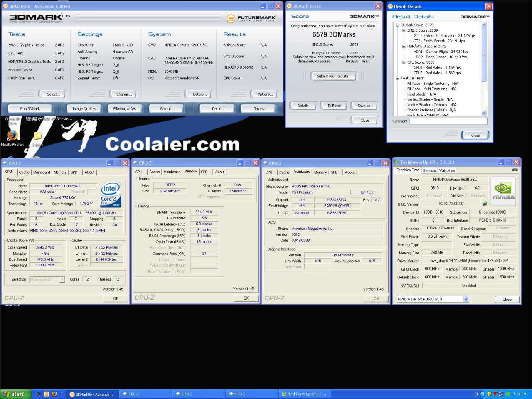Open the Processor #1 selection dropdown
Viewport: 532px width, 399px height.
(x=62, y=280)
